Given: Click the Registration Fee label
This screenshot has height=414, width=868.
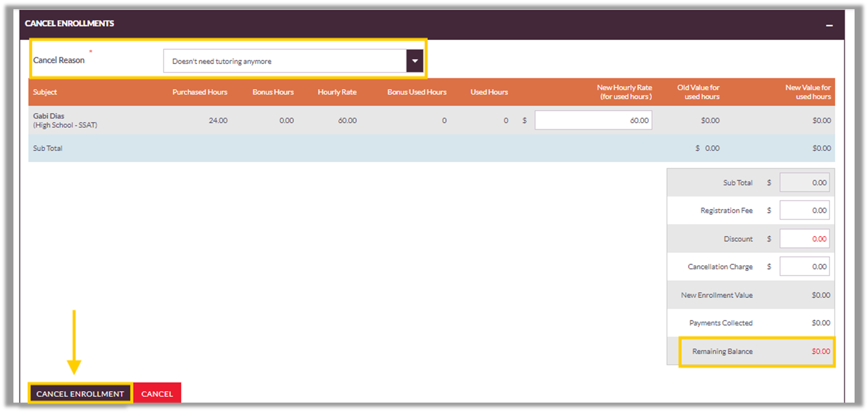Looking at the screenshot, I should tap(727, 211).
